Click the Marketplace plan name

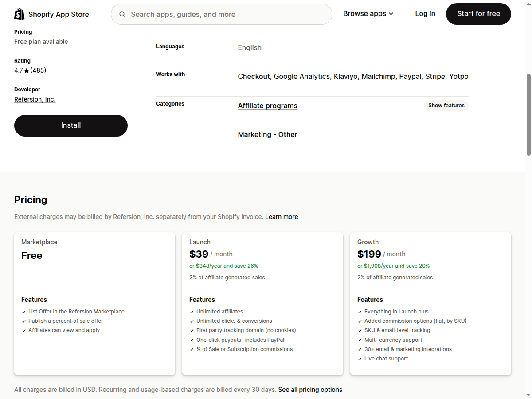coord(39,242)
